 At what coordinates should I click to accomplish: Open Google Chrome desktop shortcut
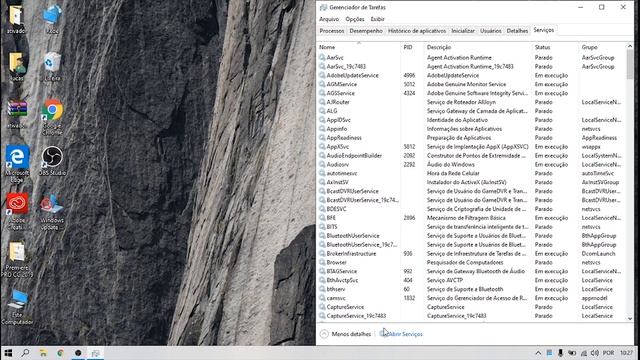tap(52, 116)
